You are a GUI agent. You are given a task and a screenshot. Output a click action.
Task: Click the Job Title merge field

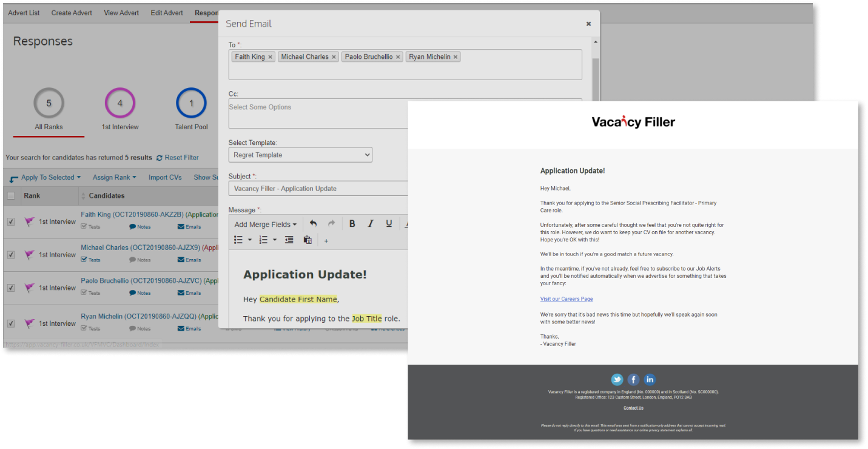(367, 319)
